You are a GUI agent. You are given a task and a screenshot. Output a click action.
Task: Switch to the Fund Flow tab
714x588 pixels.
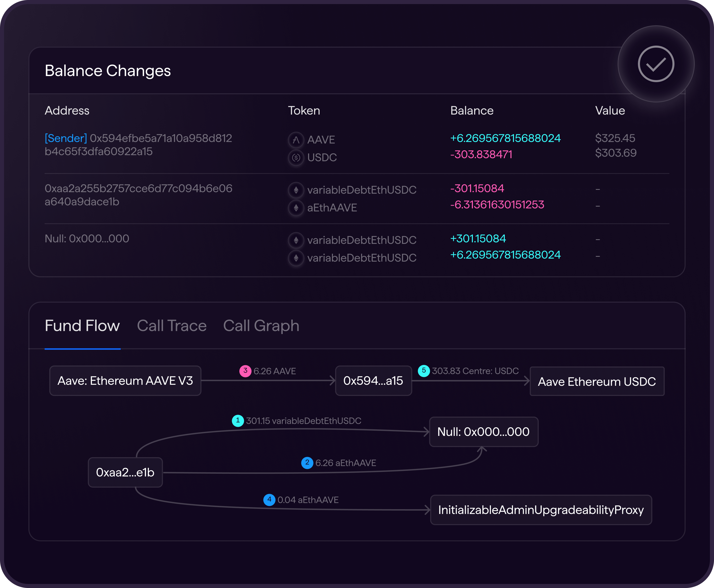(x=82, y=325)
